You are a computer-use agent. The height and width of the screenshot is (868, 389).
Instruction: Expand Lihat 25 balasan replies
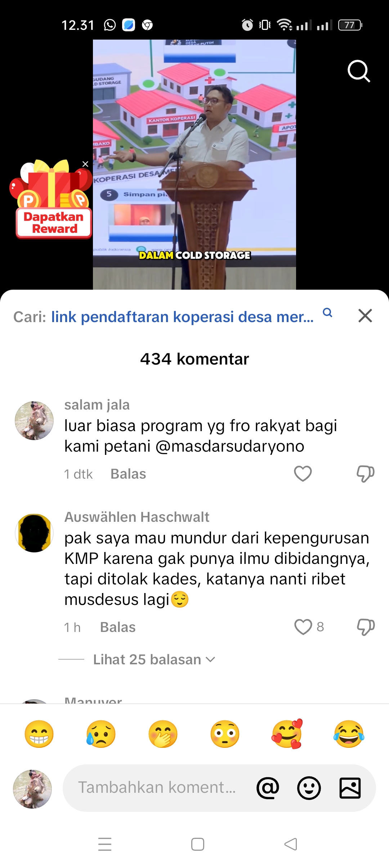[x=154, y=660]
